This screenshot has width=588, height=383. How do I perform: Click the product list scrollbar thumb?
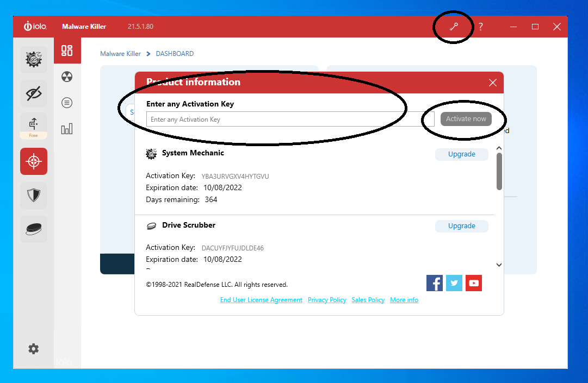pos(499,172)
